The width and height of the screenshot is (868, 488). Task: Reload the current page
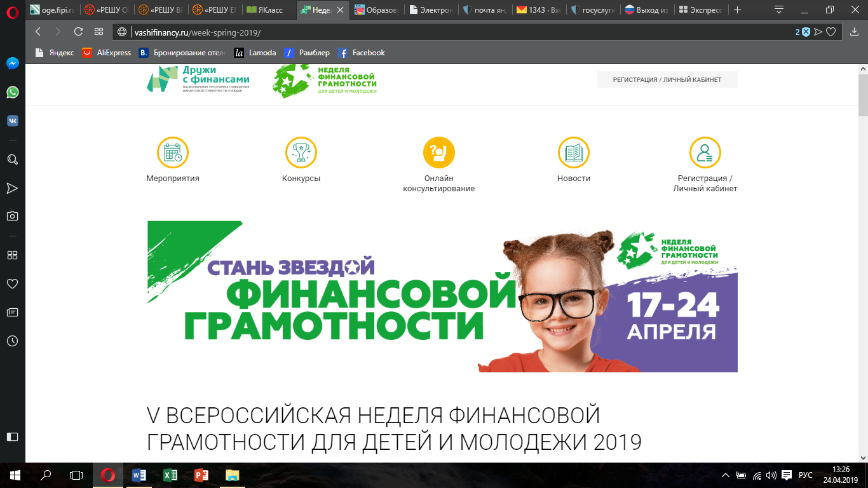78,32
